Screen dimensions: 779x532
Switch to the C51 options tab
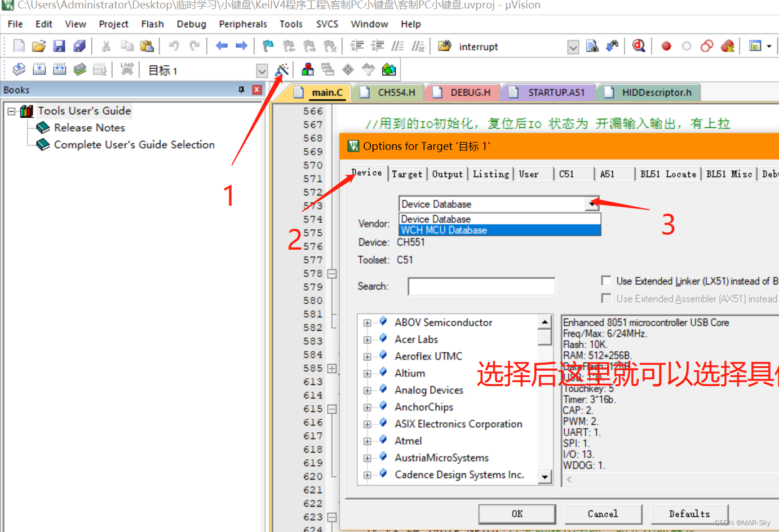[x=566, y=174]
